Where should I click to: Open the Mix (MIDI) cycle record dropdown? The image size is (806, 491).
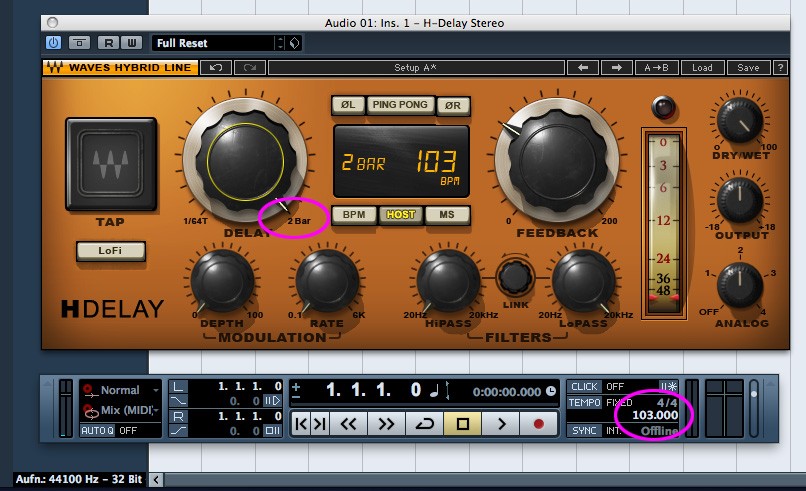point(121,410)
